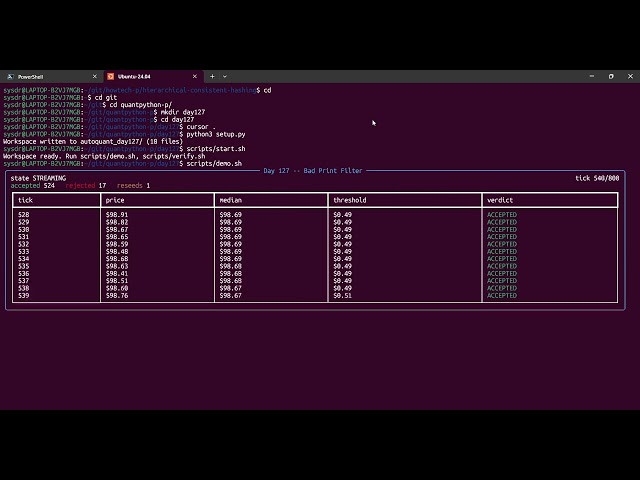The width and height of the screenshot is (640, 480).
Task: Click threshold $0.49 in row 532
Action: (342, 244)
